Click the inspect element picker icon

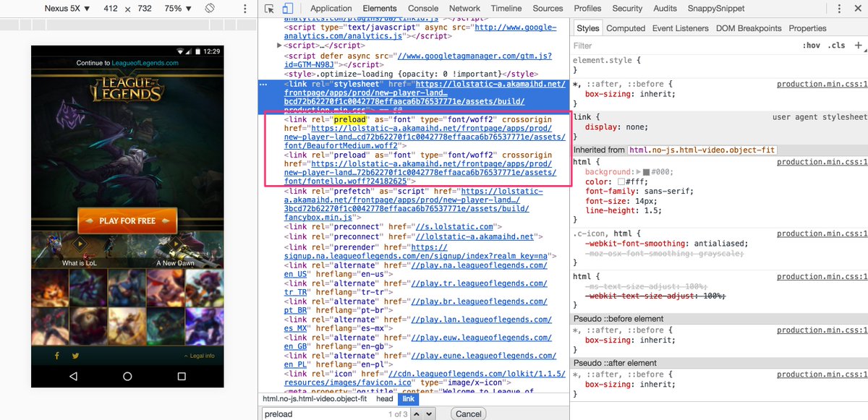(269, 9)
